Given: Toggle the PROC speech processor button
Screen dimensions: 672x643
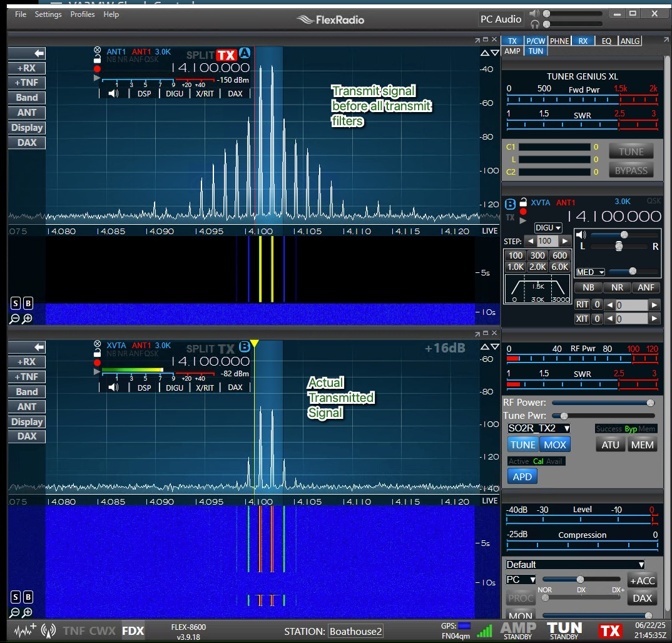Looking at the screenshot, I should point(521,598).
